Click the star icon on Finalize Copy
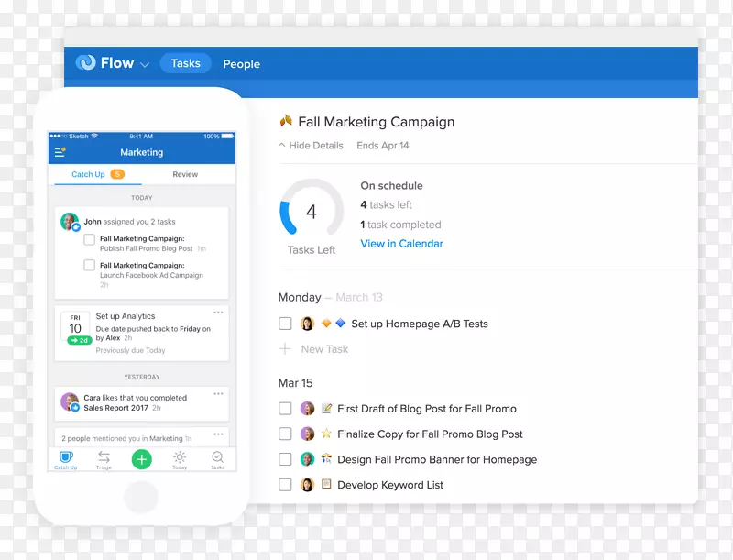733x560 pixels. point(326,434)
